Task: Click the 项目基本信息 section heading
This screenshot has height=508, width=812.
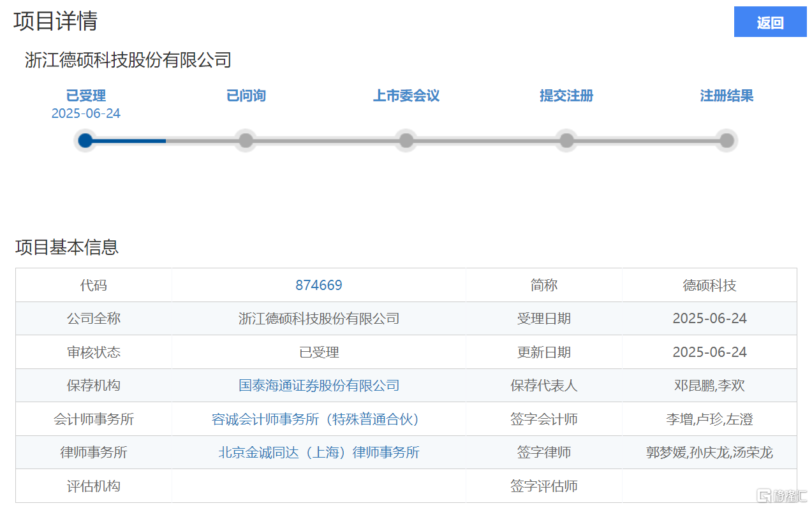Action: point(67,247)
